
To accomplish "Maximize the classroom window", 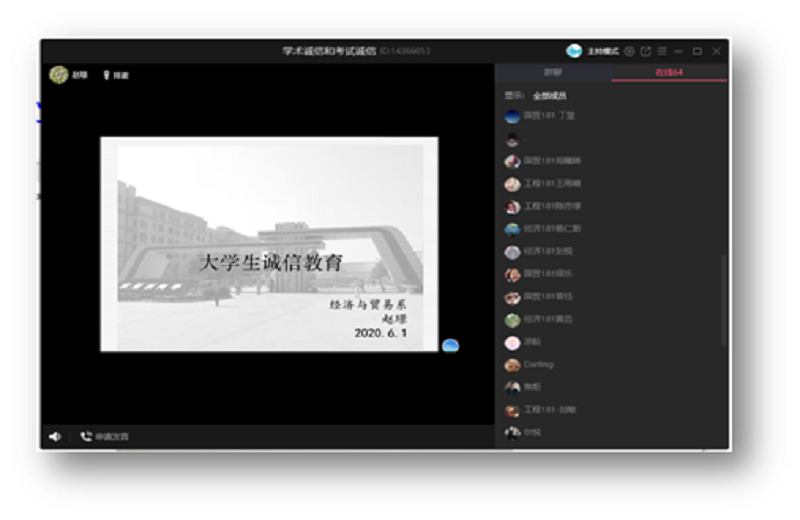I will [x=697, y=51].
